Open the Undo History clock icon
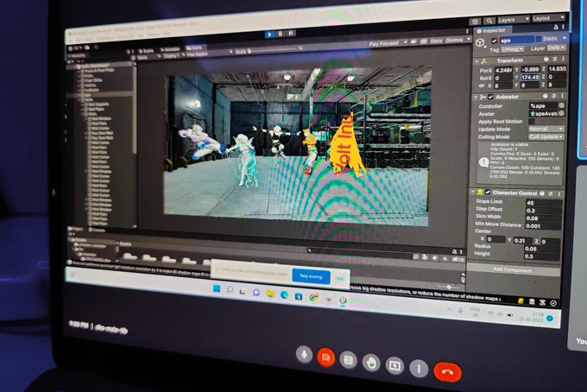This screenshot has height=392, width=587. (475, 22)
